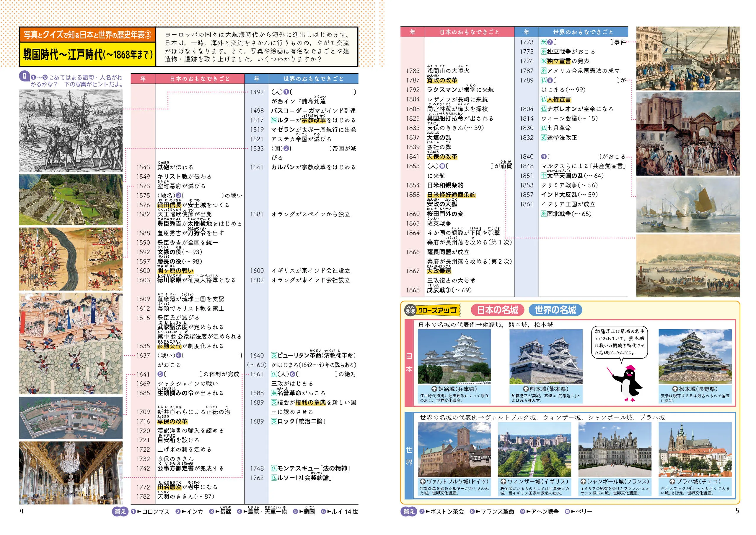Click the answer ❻►ルイ14世

coord(340,512)
